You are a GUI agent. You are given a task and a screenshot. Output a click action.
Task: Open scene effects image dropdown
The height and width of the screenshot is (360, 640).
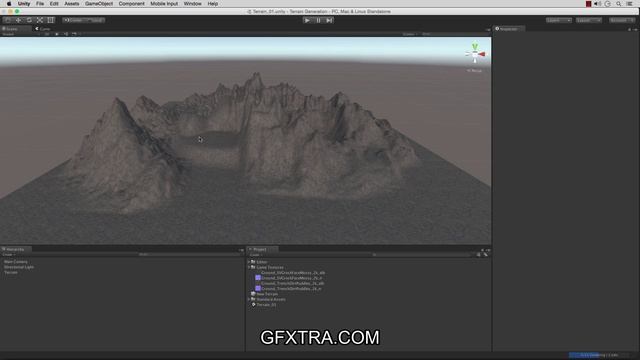[75, 34]
